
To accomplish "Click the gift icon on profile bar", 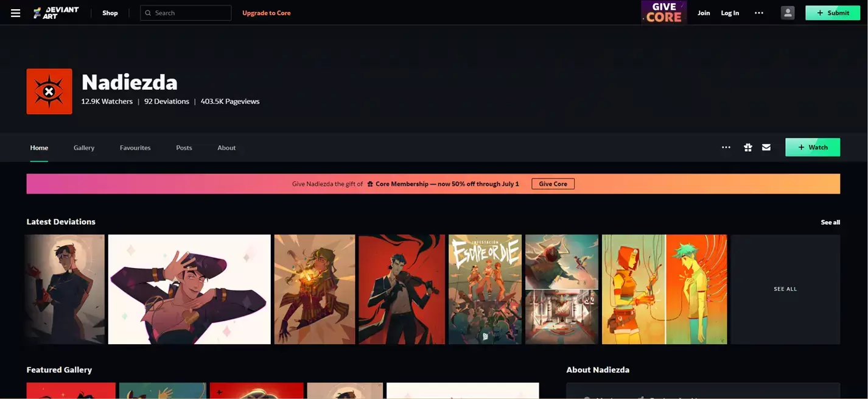I will (748, 147).
